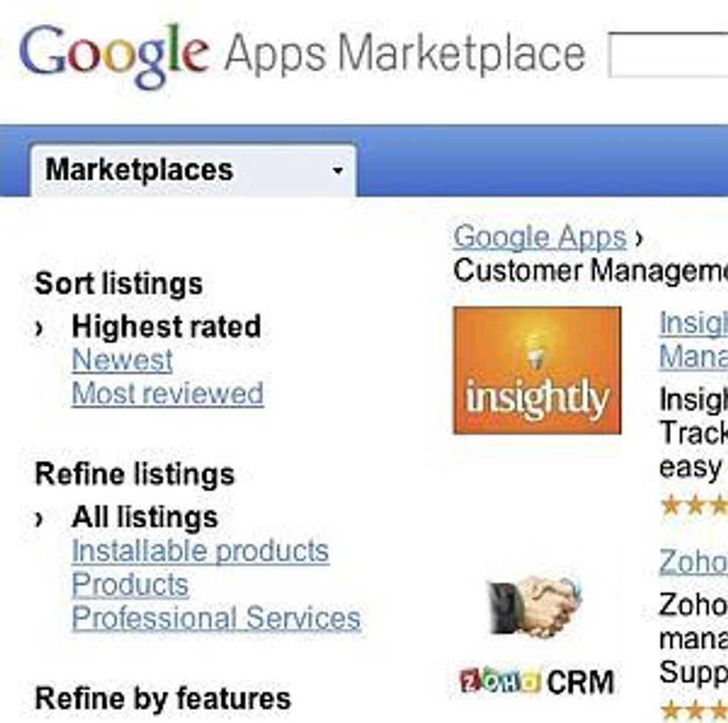728x723 pixels.
Task: Click the Apps Marketplace header title
Action: [404, 55]
